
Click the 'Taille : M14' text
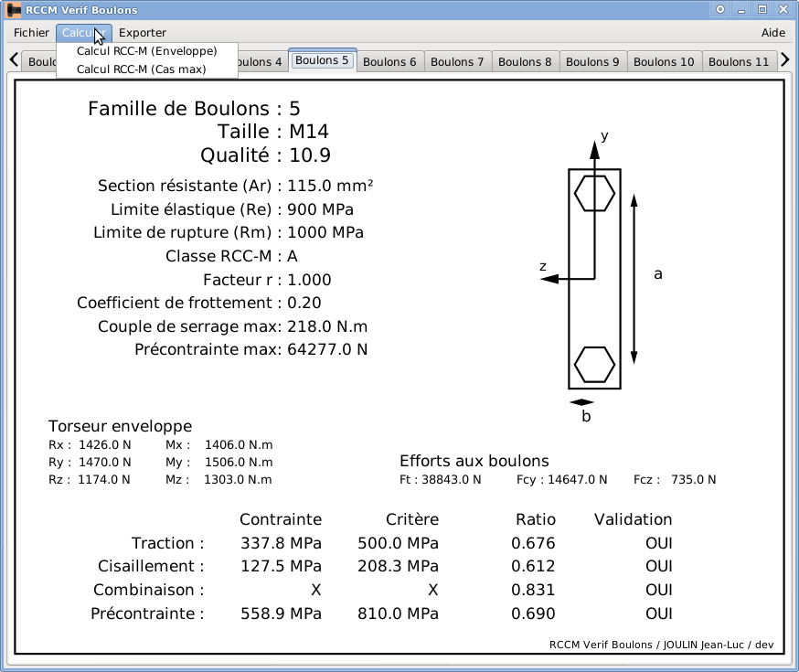pyautogui.click(x=273, y=132)
